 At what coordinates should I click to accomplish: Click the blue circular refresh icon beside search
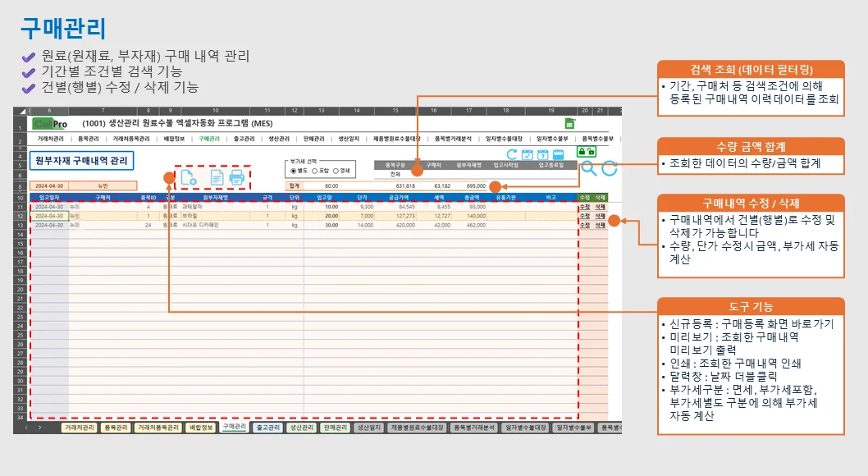[x=610, y=169]
